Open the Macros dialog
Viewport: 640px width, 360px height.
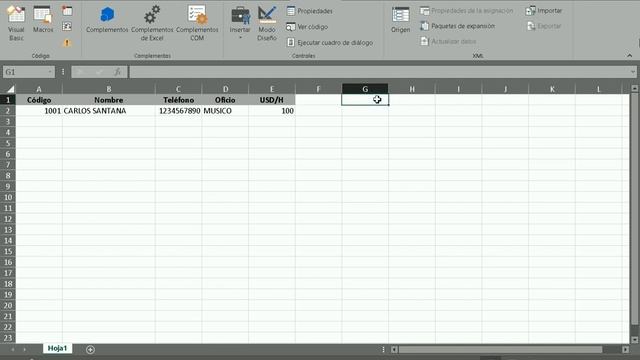point(43,20)
